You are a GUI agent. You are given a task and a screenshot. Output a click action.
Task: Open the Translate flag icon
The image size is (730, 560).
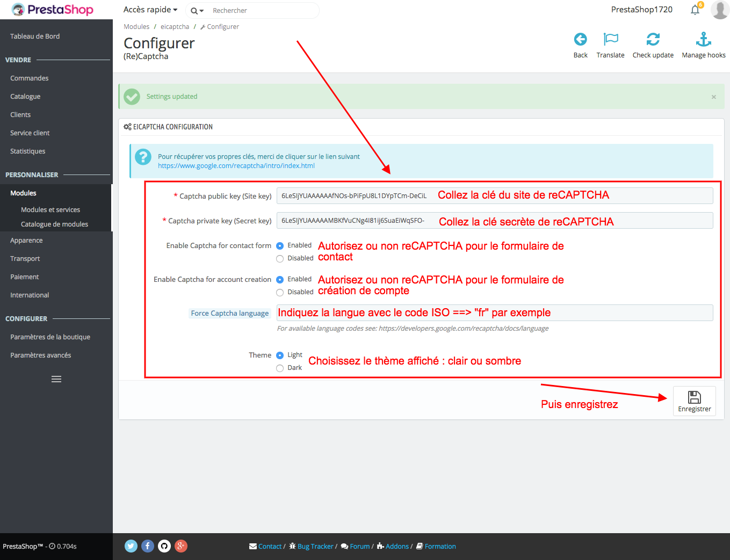point(610,39)
